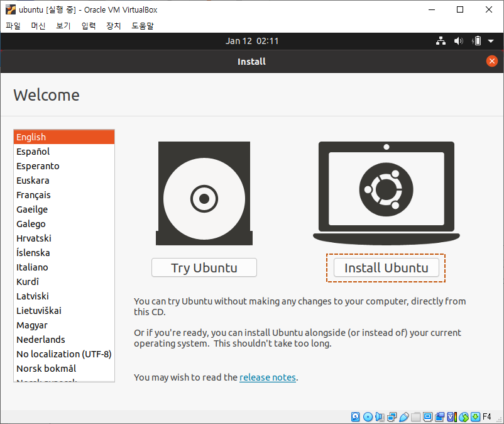The height and width of the screenshot is (424, 504).
Task: Click the keyboard capture green arrow icon
Action: coord(475,417)
